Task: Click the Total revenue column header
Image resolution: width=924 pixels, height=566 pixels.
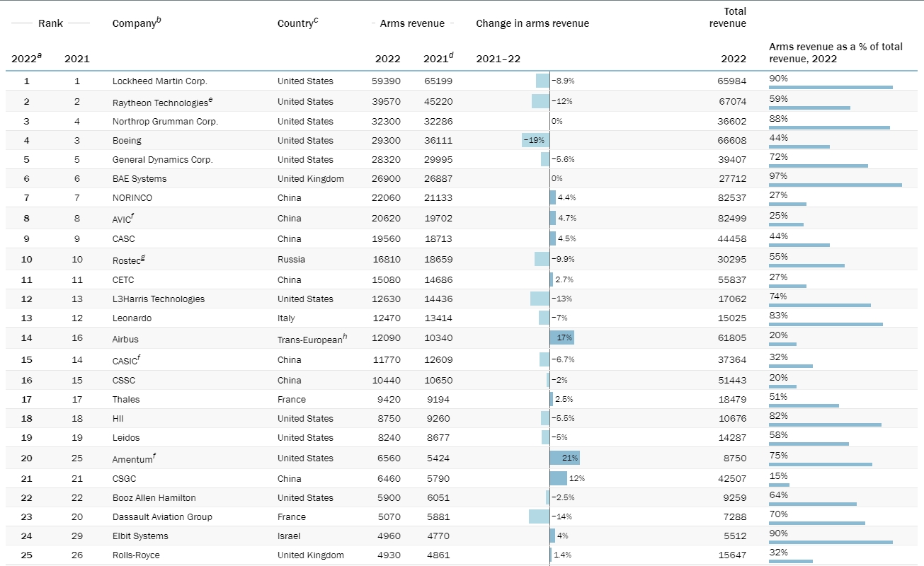Action: click(x=727, y=18)
